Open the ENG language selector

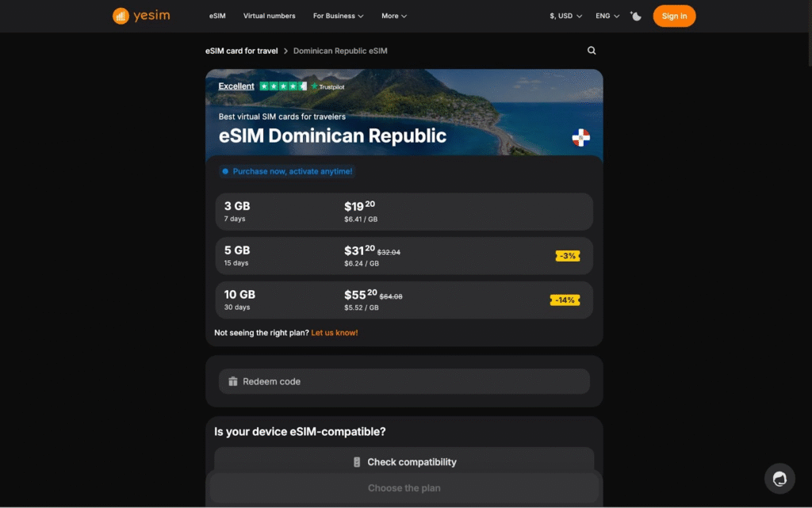click(x=607, y=16)
